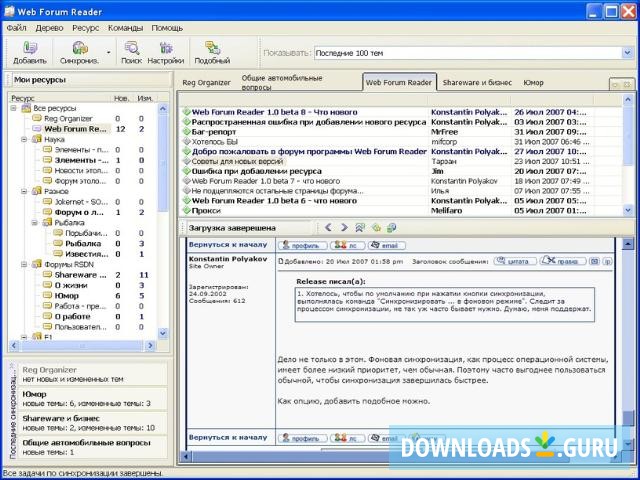Click the цитата quote button

pyautogui.click(x=515, y=261)
